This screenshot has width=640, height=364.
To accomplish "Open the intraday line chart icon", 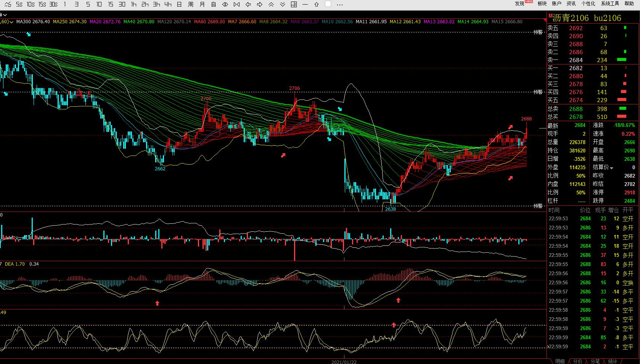I will coord(8,5).
